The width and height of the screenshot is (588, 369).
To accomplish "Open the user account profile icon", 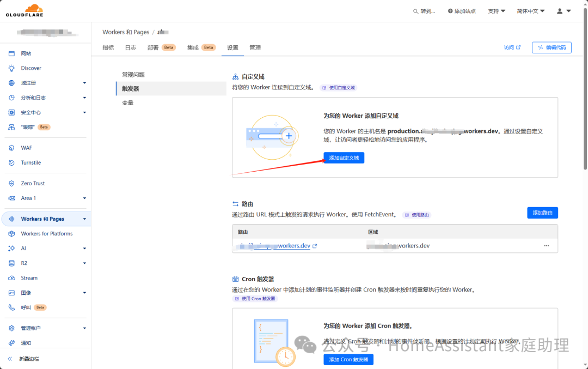I will (560, 11).
